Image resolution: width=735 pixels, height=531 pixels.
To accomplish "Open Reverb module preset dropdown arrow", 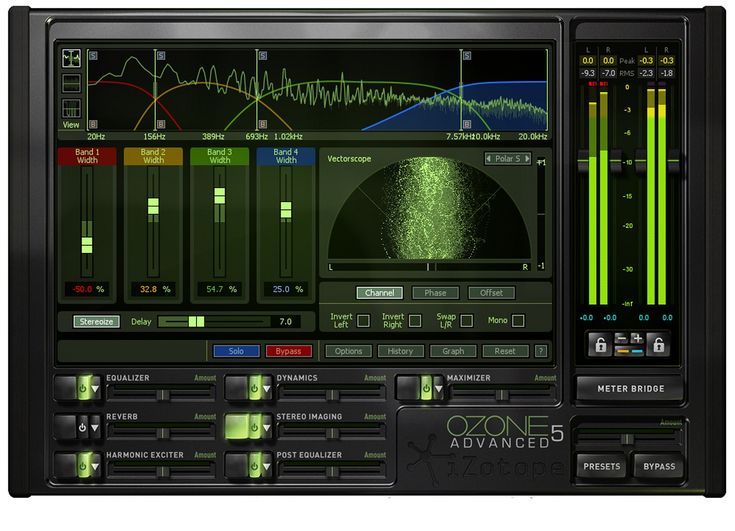I will 95,428.
